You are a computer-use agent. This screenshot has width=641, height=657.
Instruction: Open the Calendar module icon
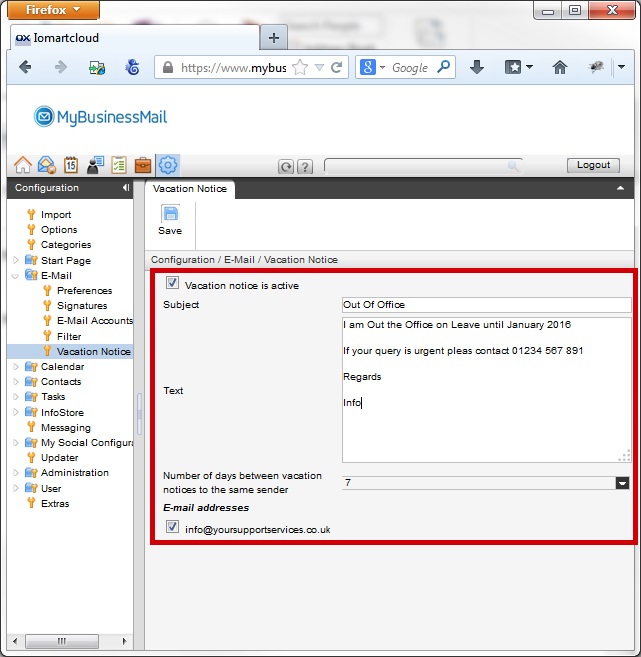pyautogui.click(x=71, y=166)
